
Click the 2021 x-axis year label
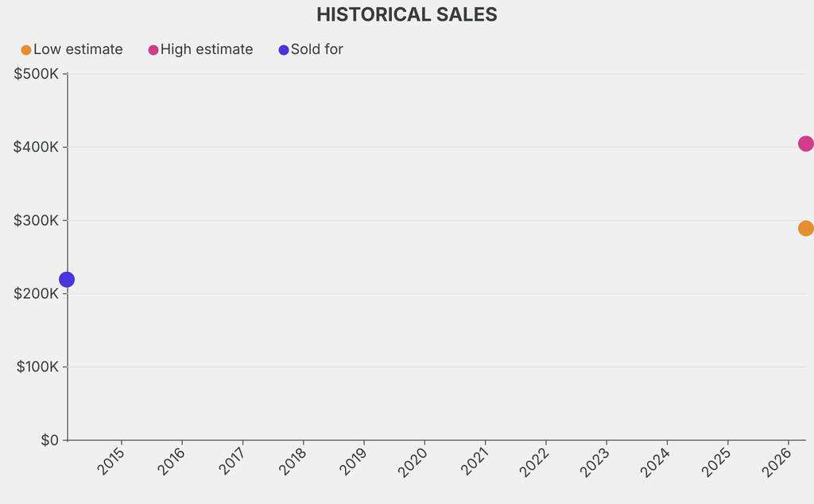click(x=475, y=460)
